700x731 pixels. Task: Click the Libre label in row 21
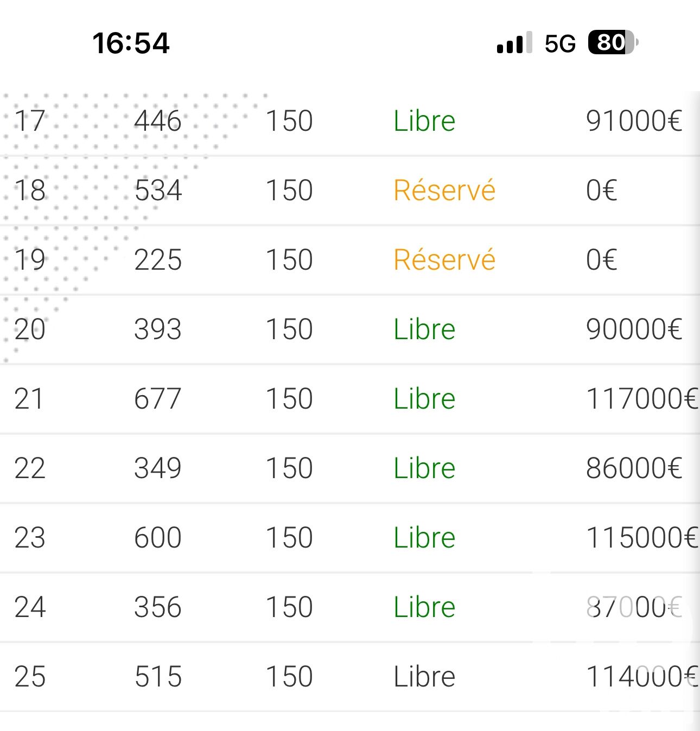424,399
